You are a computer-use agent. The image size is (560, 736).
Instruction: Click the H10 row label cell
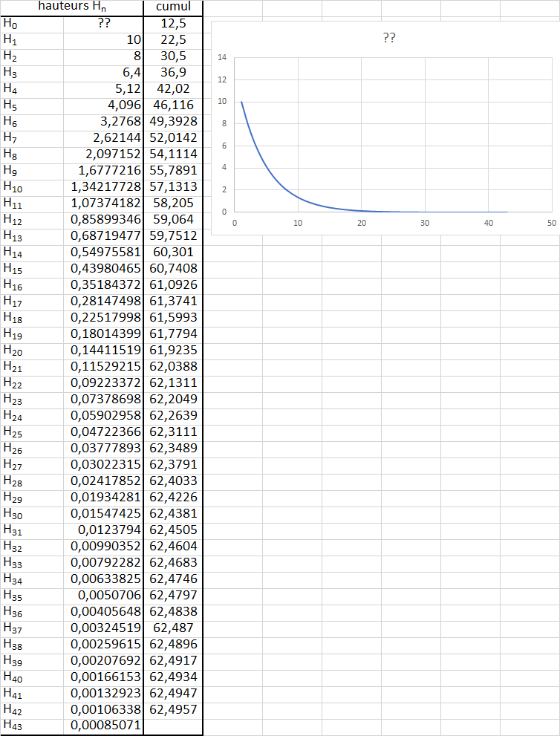click(x=31, y=186)
